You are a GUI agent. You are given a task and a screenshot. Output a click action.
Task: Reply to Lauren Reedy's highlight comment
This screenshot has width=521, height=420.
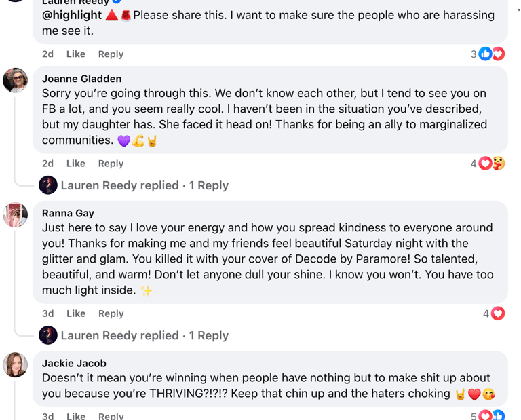(111, 54)
